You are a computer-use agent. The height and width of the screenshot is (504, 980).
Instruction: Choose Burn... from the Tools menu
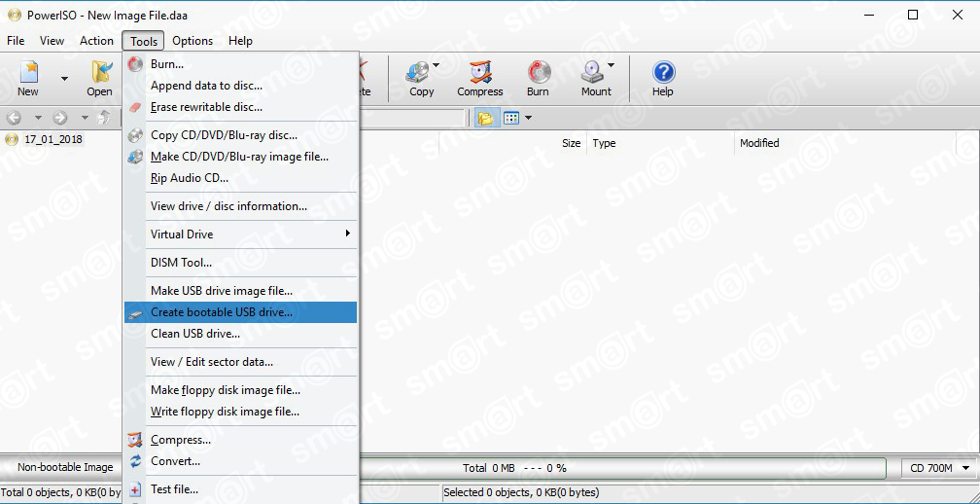tap(167, 64)
